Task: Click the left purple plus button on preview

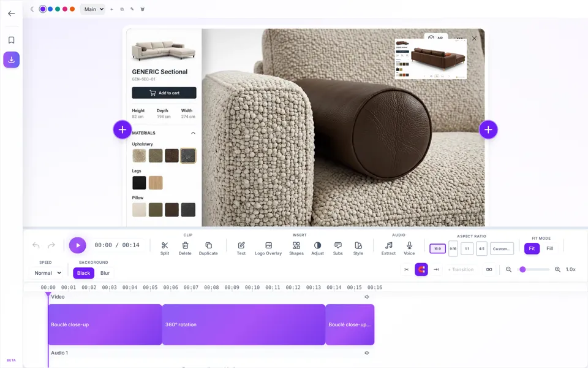Action: (x=123, y=129)
